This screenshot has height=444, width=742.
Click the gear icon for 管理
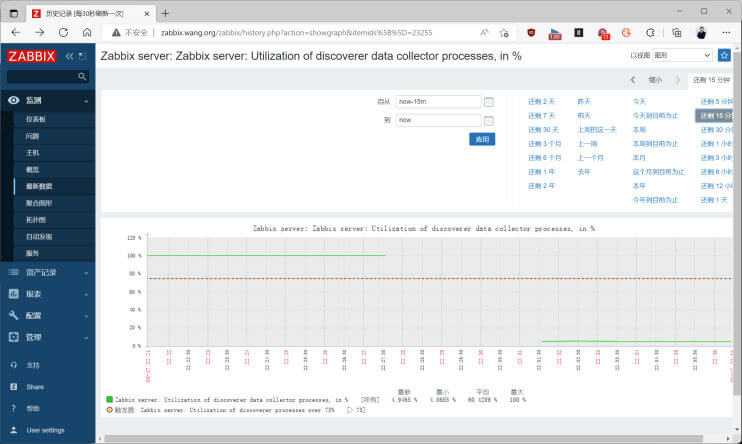point(14,337)
